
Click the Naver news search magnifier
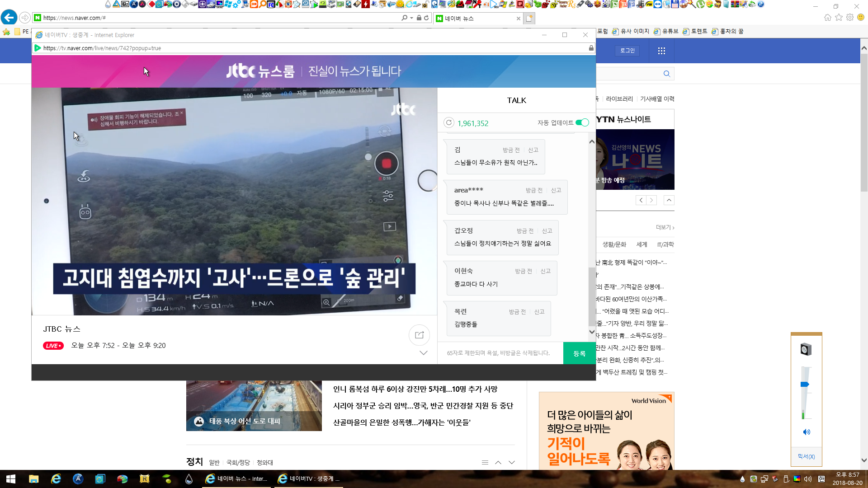[x=667, y=74]
